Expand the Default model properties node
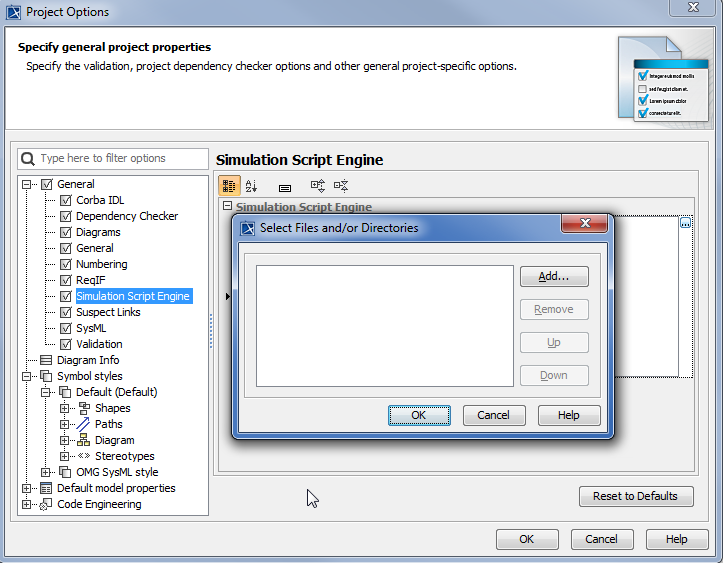 [26, 488]
